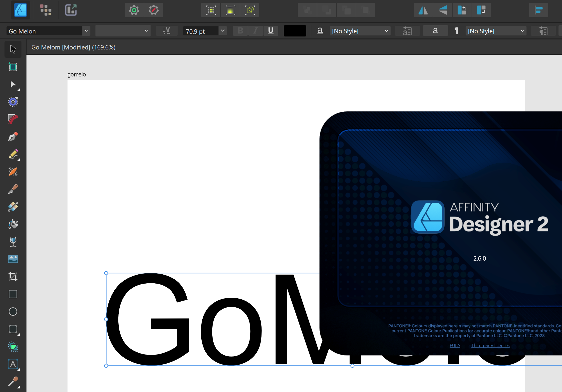The height and width of the screenshot is (392, 562).
Task: Toggle the font size mode icon
Action: pyautogui.click(x=167, y=31)
